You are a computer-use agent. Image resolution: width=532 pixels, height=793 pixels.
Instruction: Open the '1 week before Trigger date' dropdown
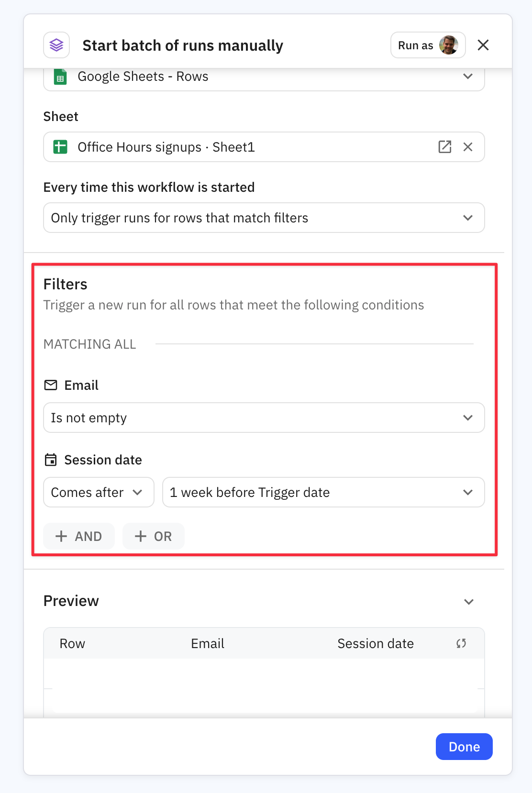tap(323, 492)
